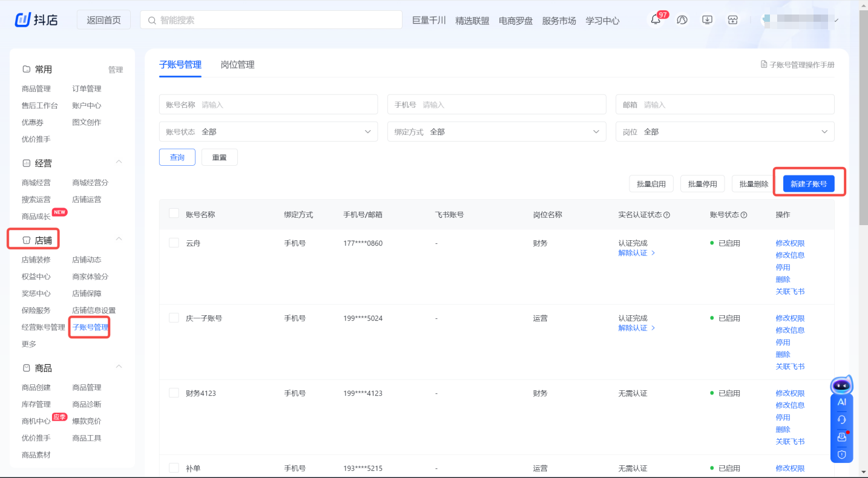This screenshot has height=478, width=868.
Task: Click the AI label in floating bar
Action: click(841, 402)
